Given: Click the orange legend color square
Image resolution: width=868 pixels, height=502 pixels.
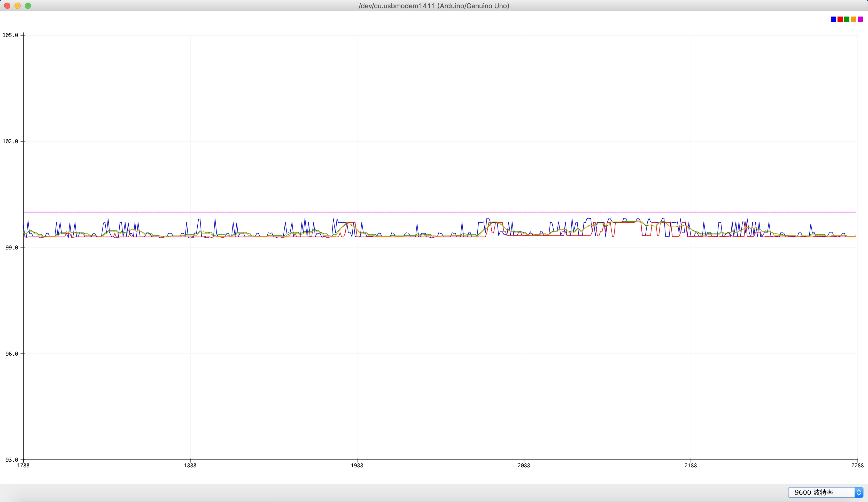Looking at the screenshot, I should 854,19.
